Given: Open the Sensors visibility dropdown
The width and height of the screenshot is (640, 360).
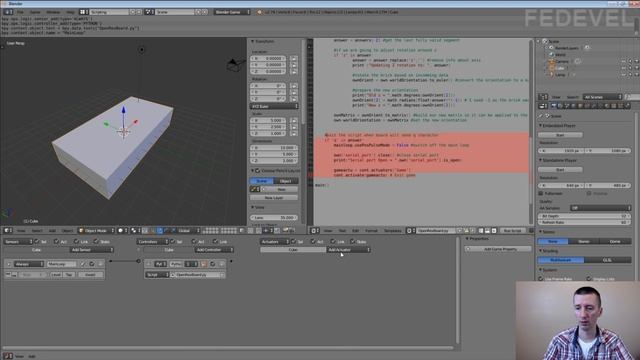Looking at the screenshot, I should 18,242.
